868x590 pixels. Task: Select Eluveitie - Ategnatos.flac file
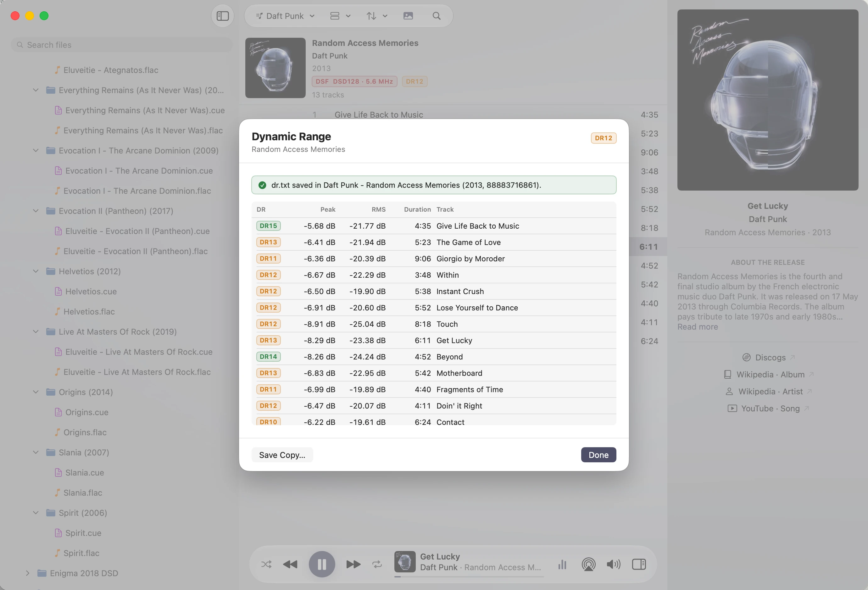(x=111, y=70)
